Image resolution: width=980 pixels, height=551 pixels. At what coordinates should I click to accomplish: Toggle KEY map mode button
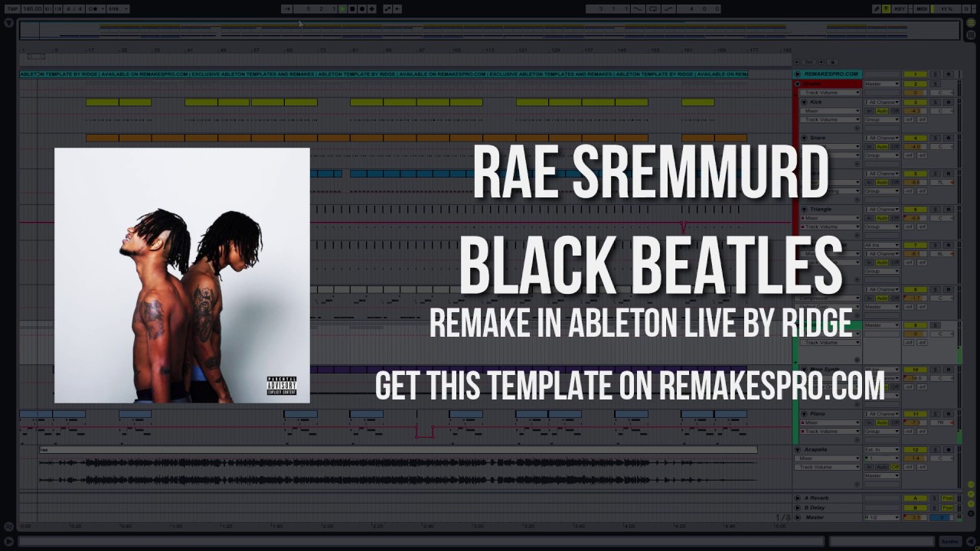pyautogui.click(x=899, y=8)
